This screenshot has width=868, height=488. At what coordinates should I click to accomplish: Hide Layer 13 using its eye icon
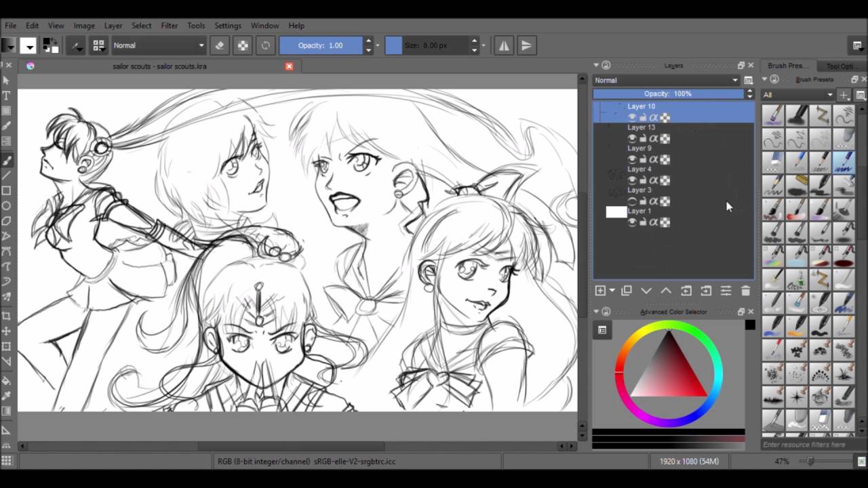pyautogui.click(x=632, y=138)
